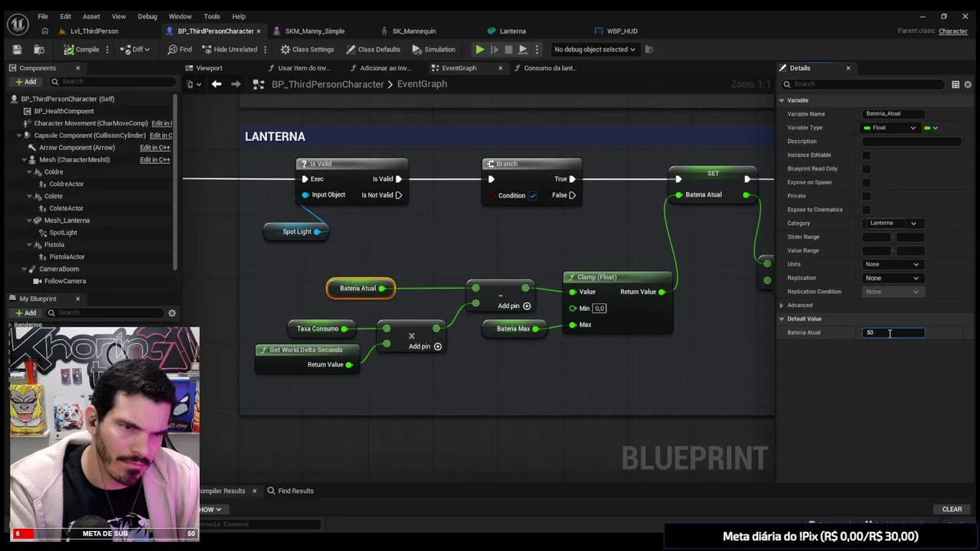Open the File menu
The width and height of the screenshot is (980, 551).
pyautogui.click(x=43, y=16)
